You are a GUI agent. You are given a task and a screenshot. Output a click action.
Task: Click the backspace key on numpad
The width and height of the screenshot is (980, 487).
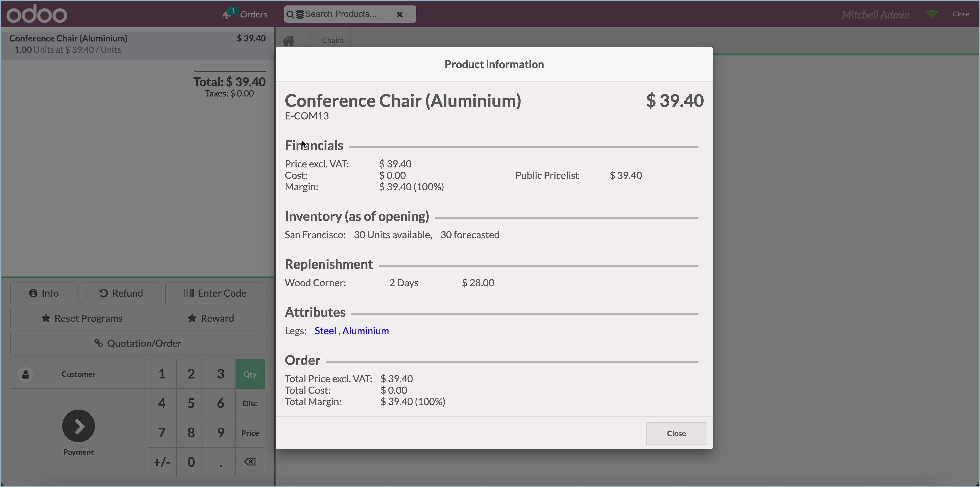250,462
